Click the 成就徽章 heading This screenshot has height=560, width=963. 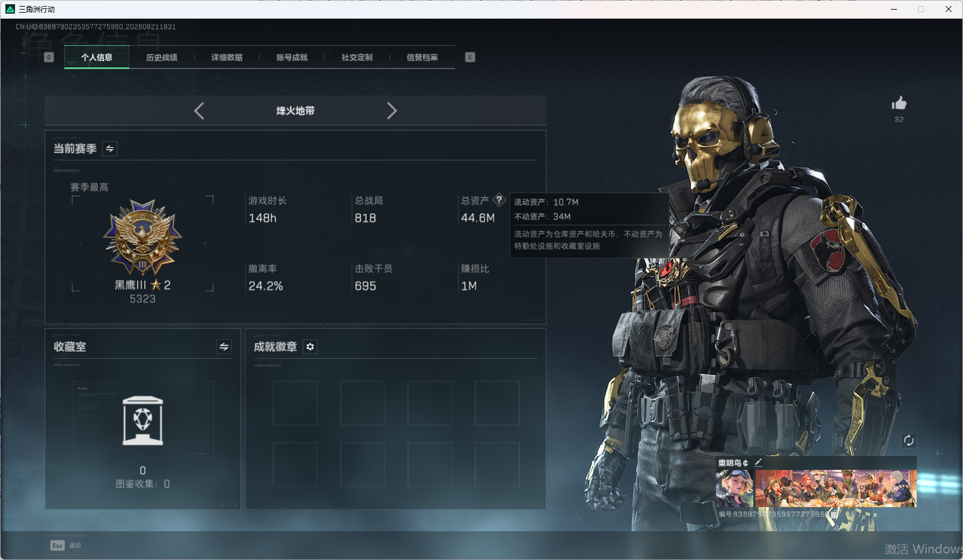coord(275,347)
